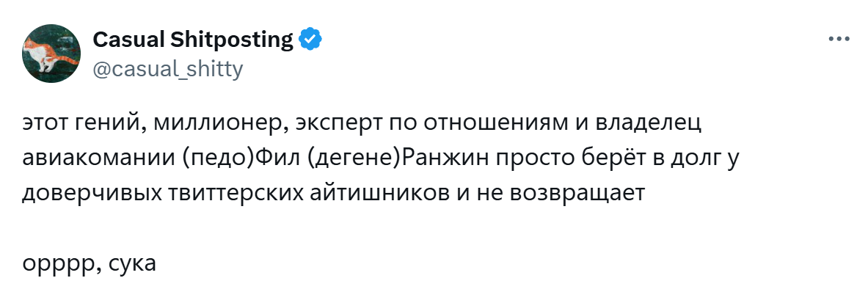Open the orange cat profile avatar
The image size is (868, 289).
click(51, 54)
